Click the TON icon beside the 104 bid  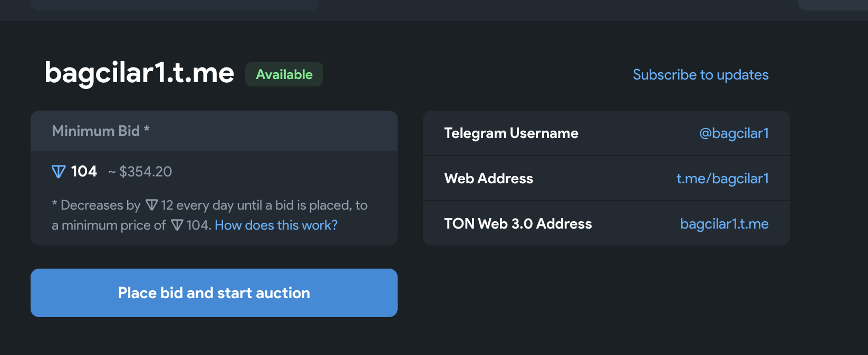coord(59,172)
